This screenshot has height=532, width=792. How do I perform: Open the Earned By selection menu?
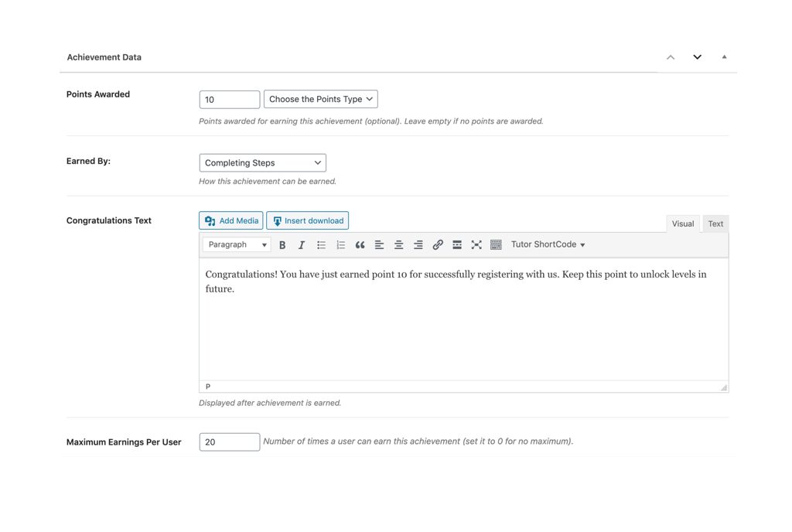tap(262, 162)
